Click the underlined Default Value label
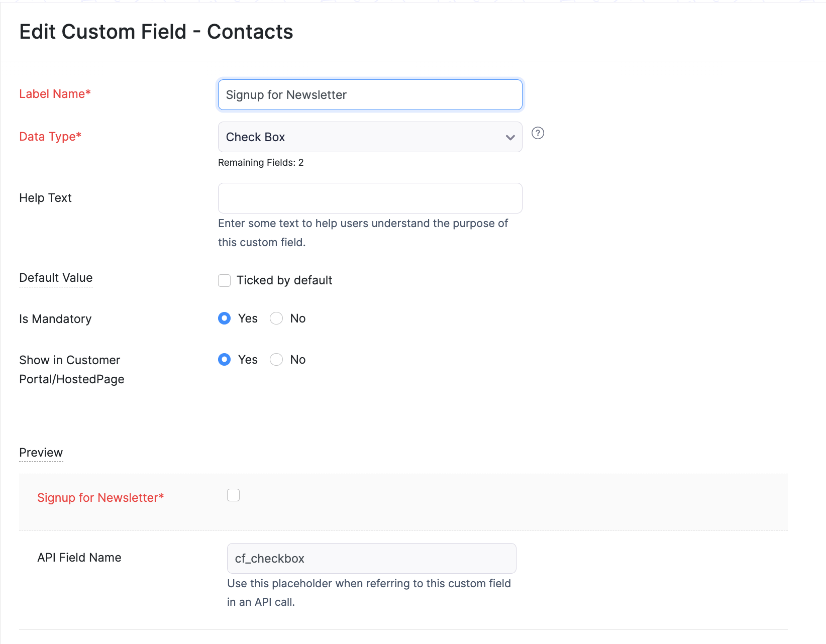826x644 pixels. pos(55,278)
